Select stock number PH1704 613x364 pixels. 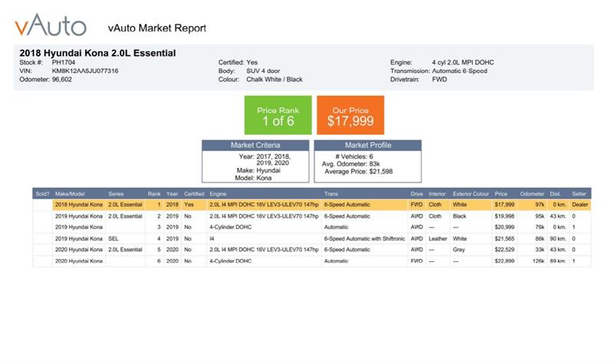pos(64,63)
